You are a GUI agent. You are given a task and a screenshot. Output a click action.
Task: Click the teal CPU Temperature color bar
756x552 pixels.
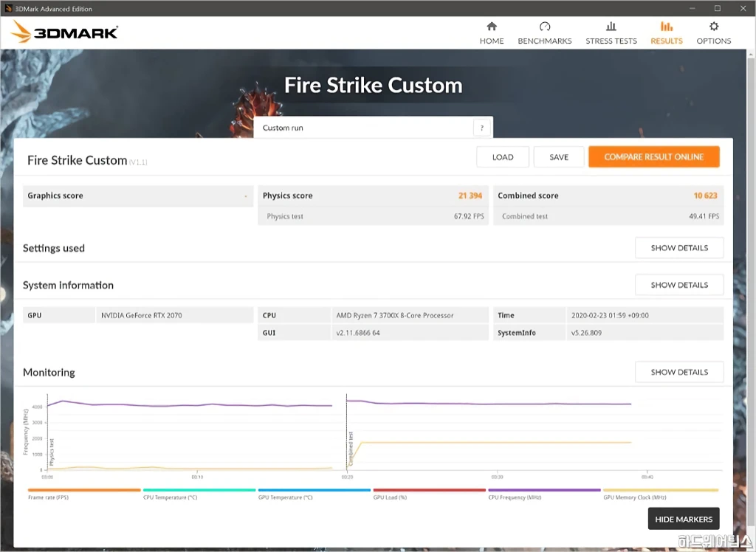click(199, 490)
